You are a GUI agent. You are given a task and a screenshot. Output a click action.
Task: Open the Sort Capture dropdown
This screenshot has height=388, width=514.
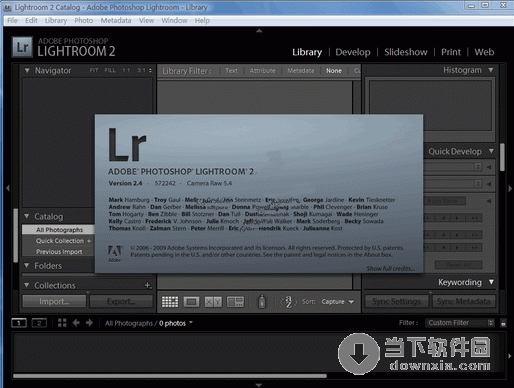(x=338, y=302)
